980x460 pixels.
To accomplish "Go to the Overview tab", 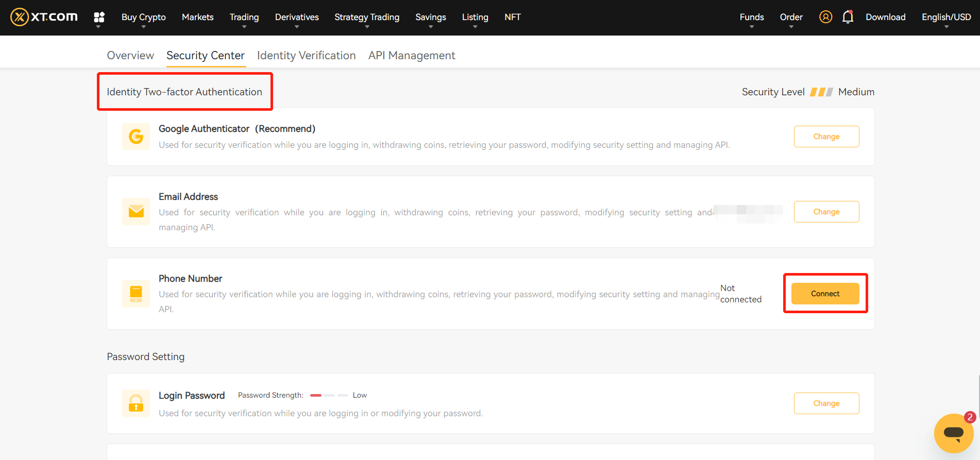I will 130,56.
